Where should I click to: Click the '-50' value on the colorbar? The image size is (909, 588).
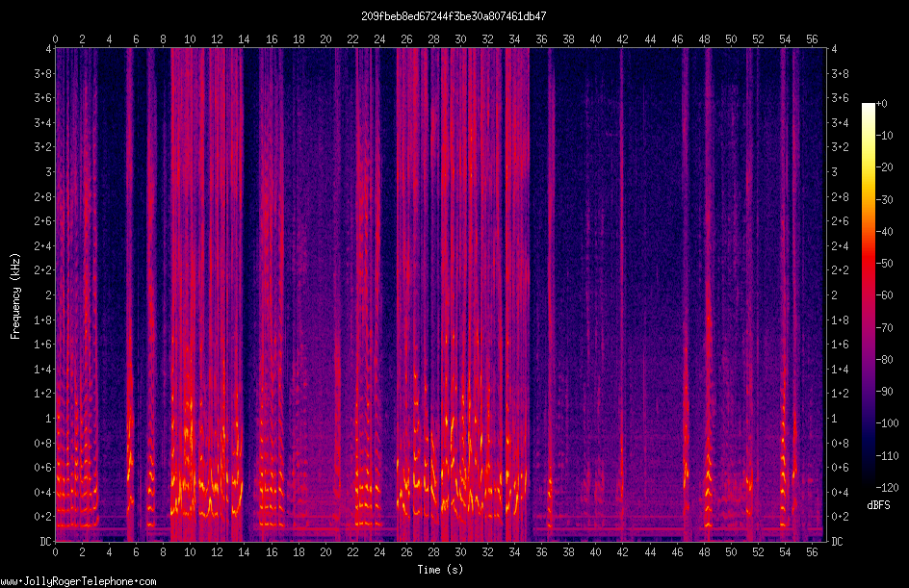point(884,264)
